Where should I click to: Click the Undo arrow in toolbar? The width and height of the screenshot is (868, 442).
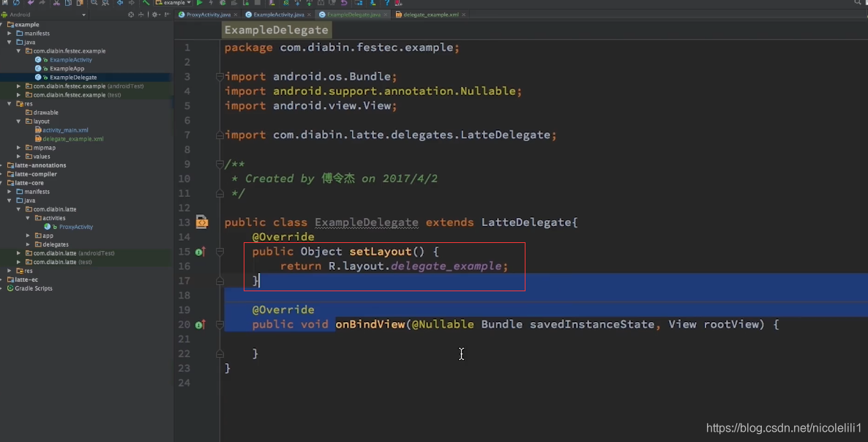coord(31,3)
